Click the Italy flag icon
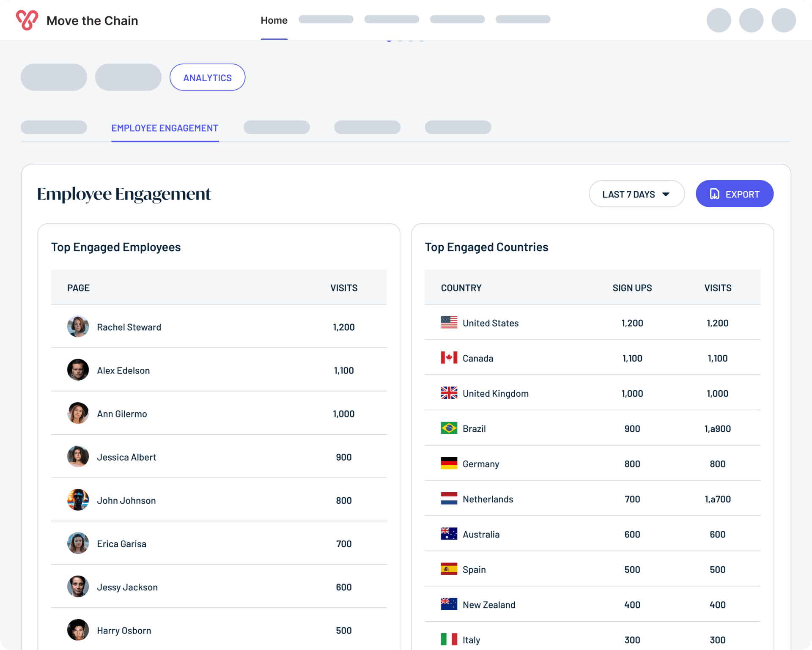This screenshot has height=650, width=812. coord(449,639)
